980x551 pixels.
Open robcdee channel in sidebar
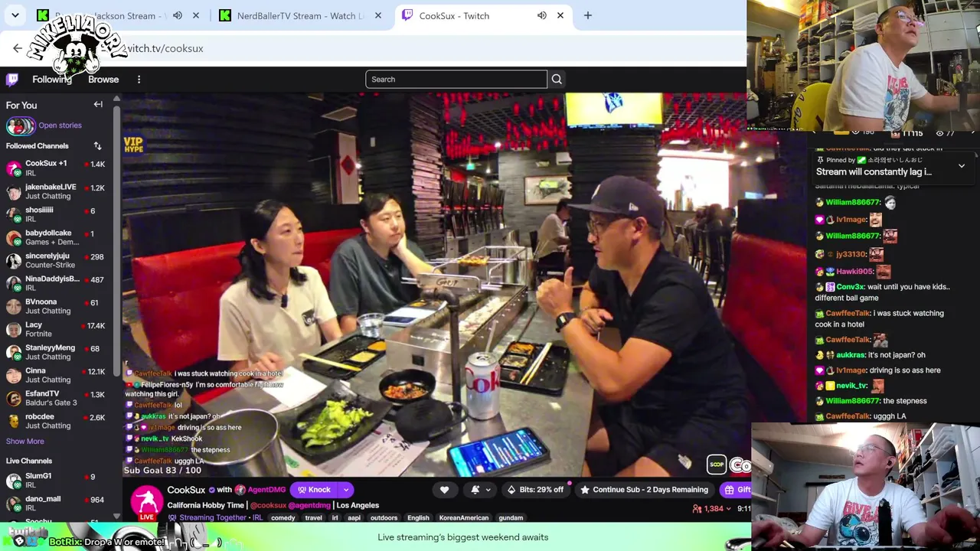click(x=55, y=421)
